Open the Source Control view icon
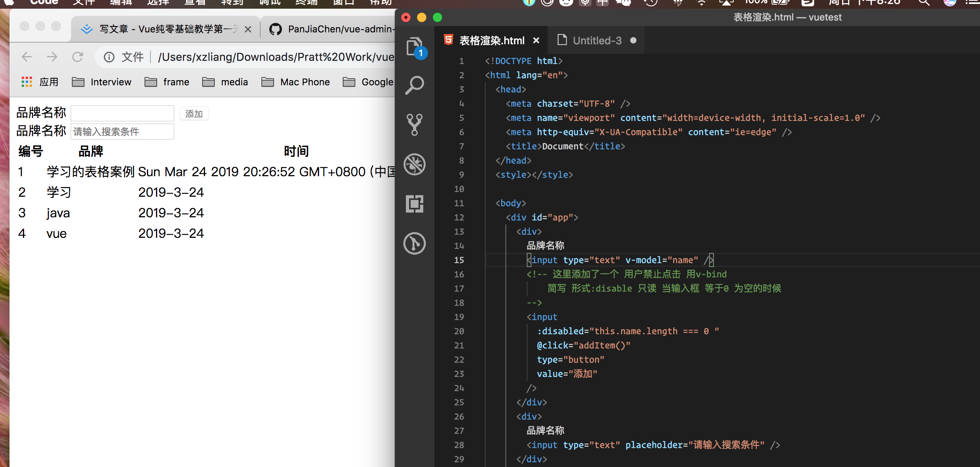The width and height of the screenshot is (980, 467). [414, 124]
